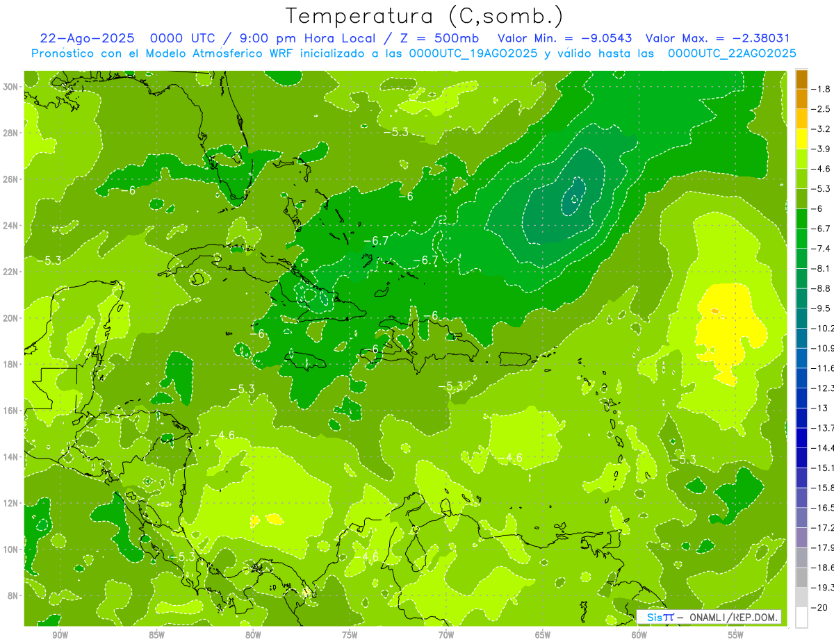This screenshot has width=834, height=644.
Task: Click the "85W" longitude label
Action: 156,635
